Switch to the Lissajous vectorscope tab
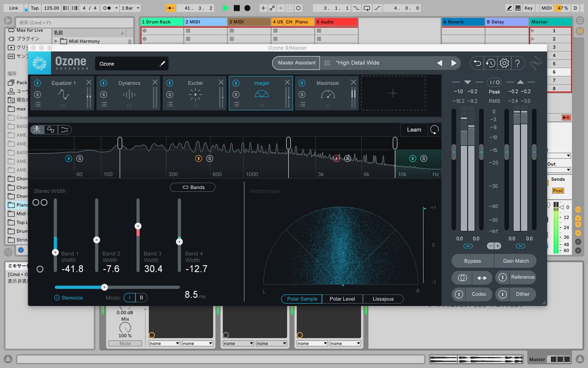Image resolution: width=588 pixels, height=368 pixels. 383,299
